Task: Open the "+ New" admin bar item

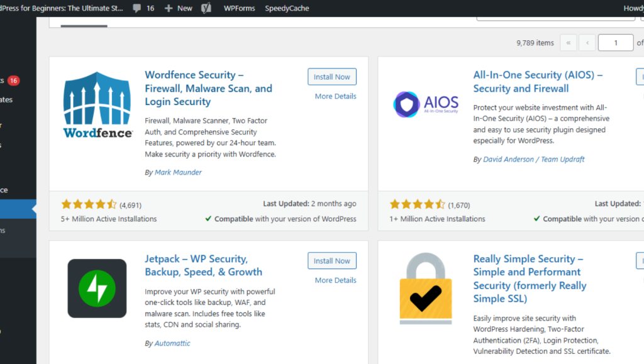Action: (x=178, y=8)
